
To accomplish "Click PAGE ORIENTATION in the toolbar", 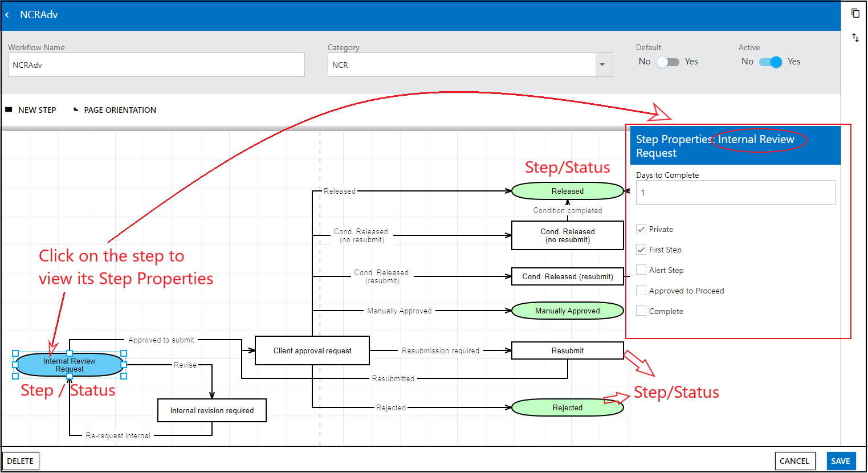I will 120,110.
